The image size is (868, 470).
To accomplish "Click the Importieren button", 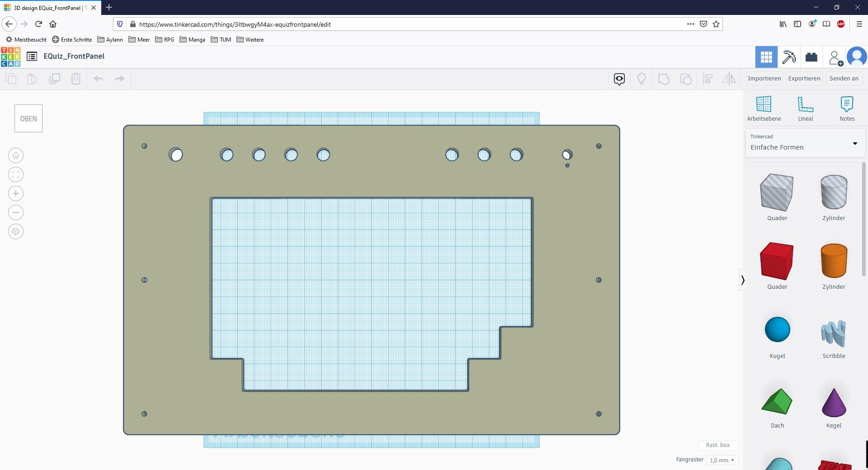I will point(764,79).
